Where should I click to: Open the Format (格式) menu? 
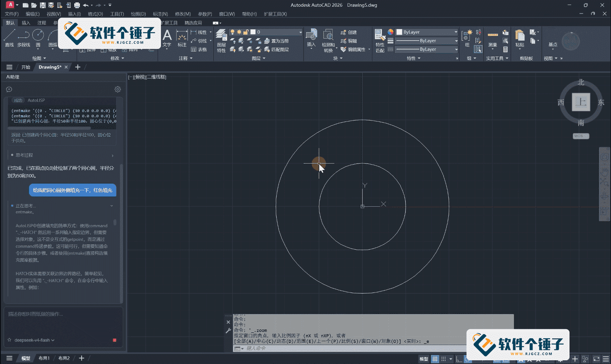95,14
